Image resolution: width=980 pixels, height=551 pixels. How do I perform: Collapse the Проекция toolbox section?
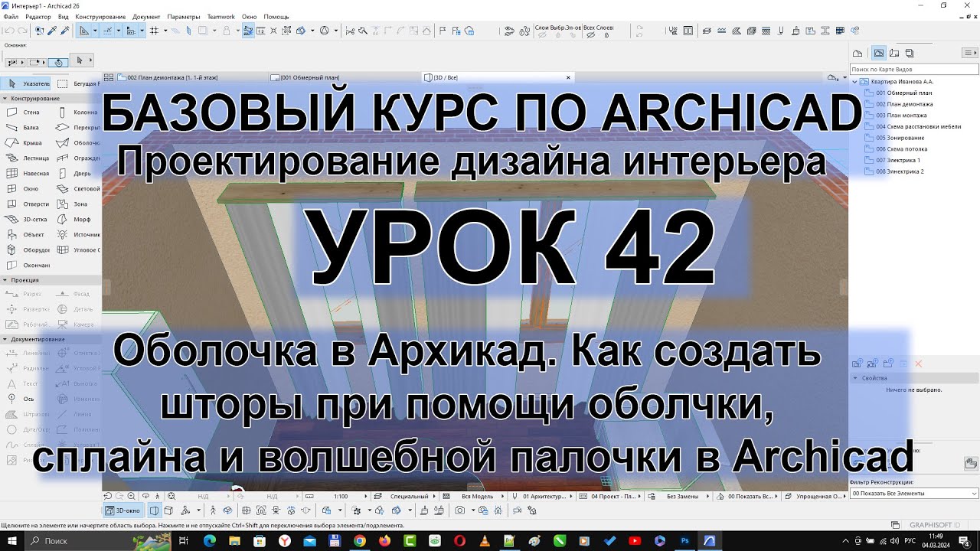5,280
